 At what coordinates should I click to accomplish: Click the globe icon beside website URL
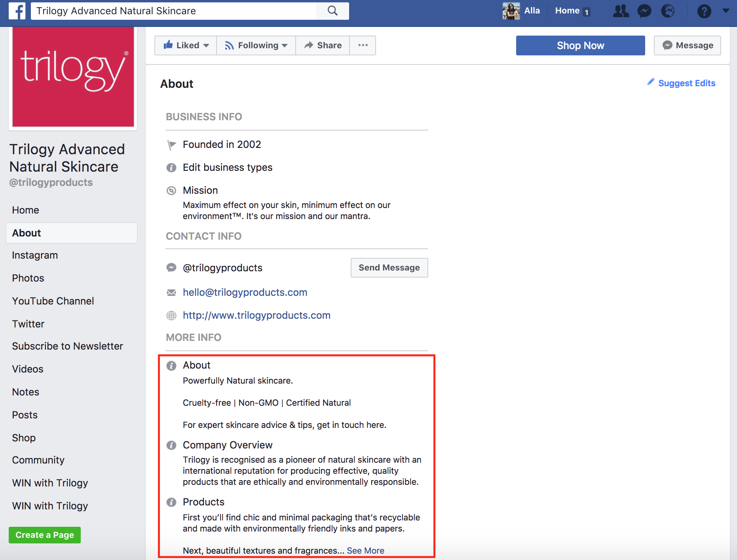[171, 316]
